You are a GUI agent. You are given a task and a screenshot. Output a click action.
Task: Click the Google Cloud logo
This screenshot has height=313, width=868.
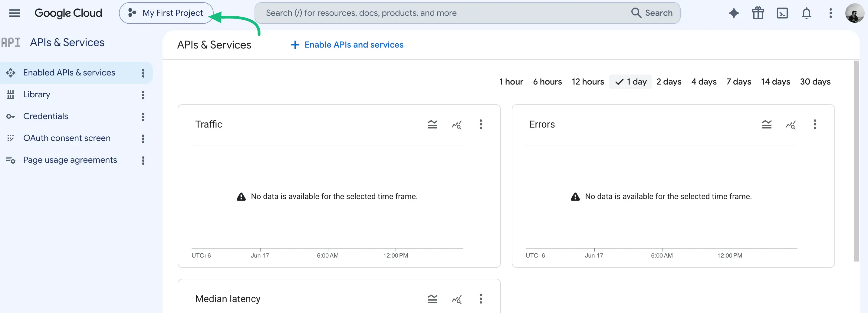[68, 13]
